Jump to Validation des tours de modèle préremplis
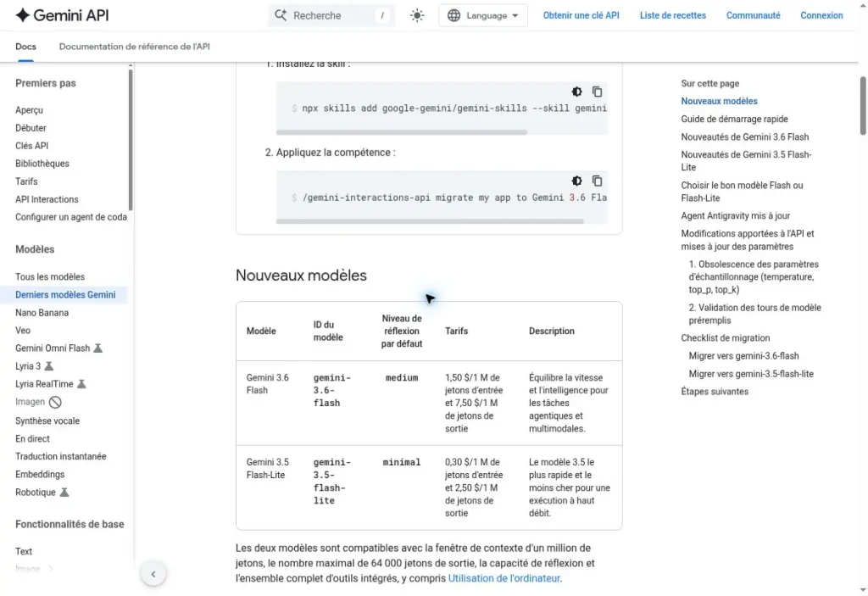The image size is (868, 596). pyautogui.click(x=754, y=314)
